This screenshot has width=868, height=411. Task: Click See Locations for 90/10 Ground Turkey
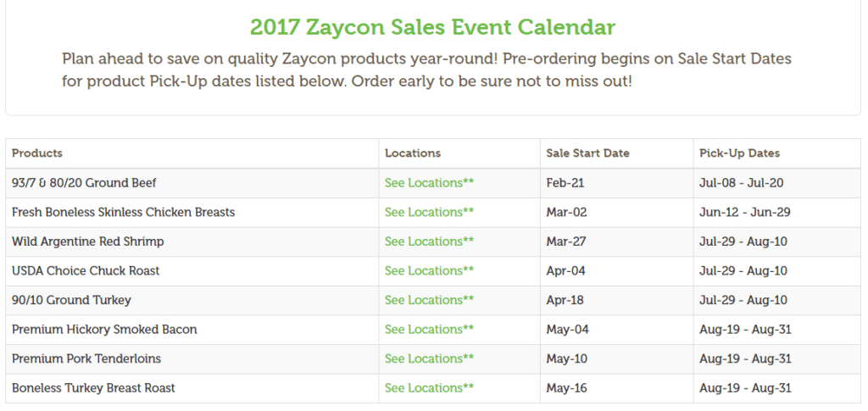pos(429,300)
